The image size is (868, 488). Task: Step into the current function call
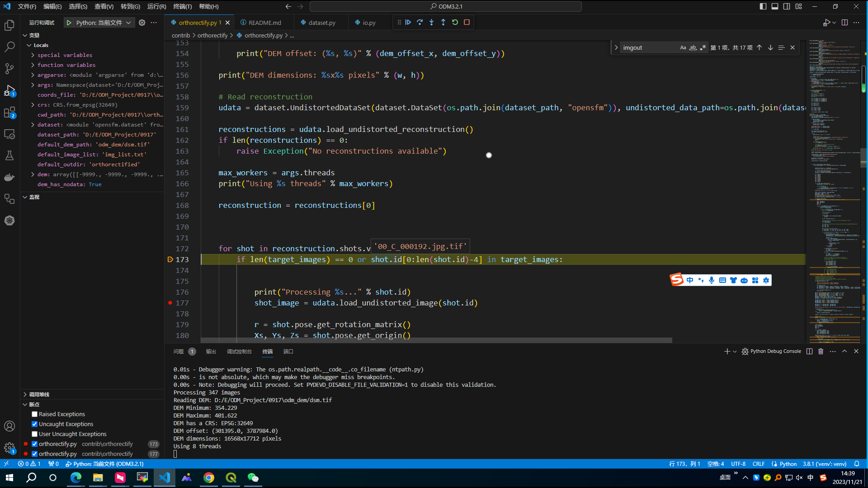point(432,22)
